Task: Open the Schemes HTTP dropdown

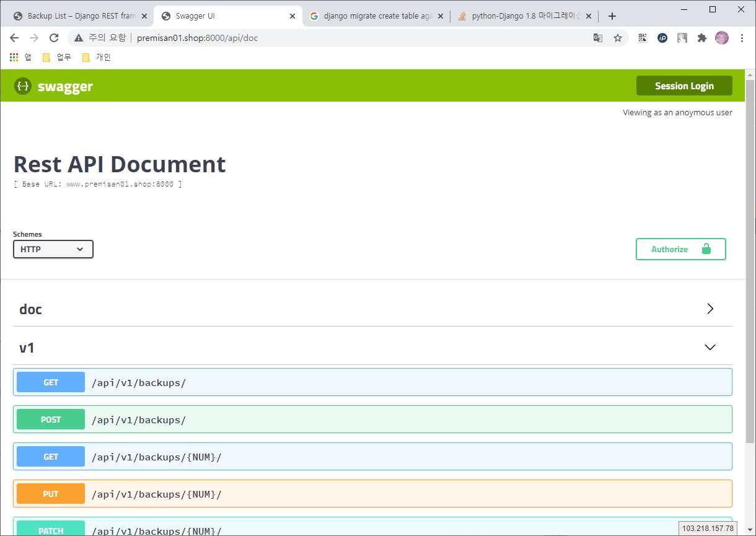Action: [x=53, y=249]
